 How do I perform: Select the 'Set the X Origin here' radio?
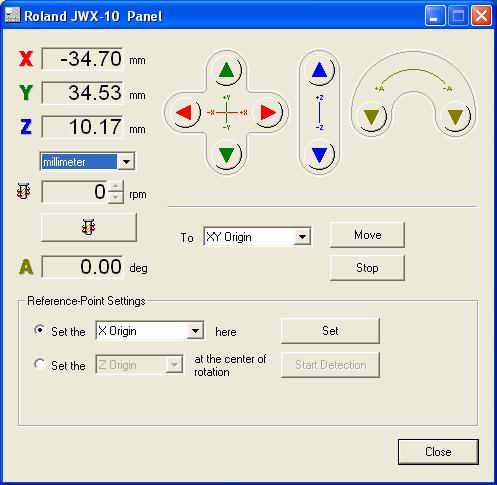tap(40, 330)
